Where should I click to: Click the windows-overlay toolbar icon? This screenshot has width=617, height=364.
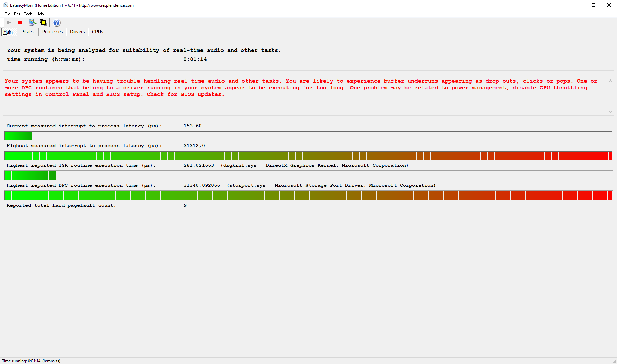point(44,23)
